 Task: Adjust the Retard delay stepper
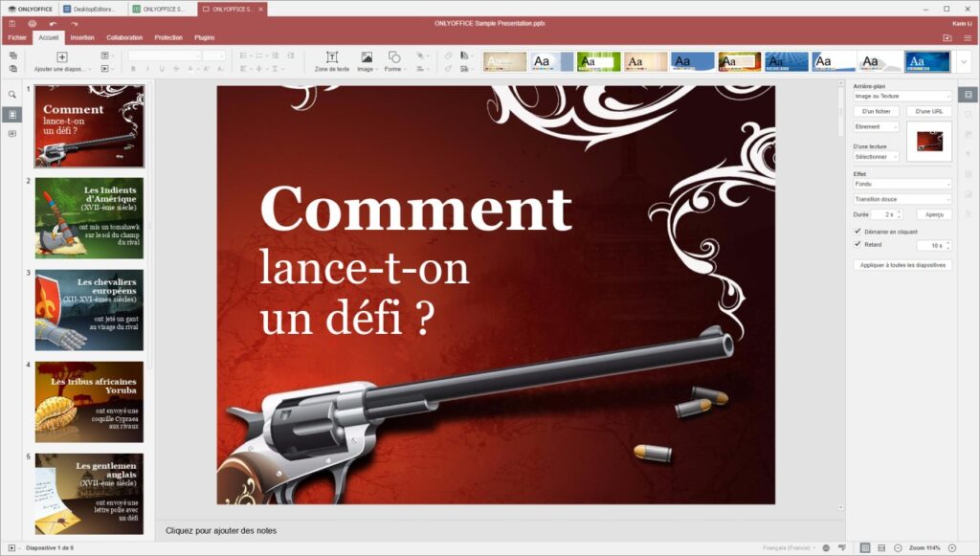948,246
